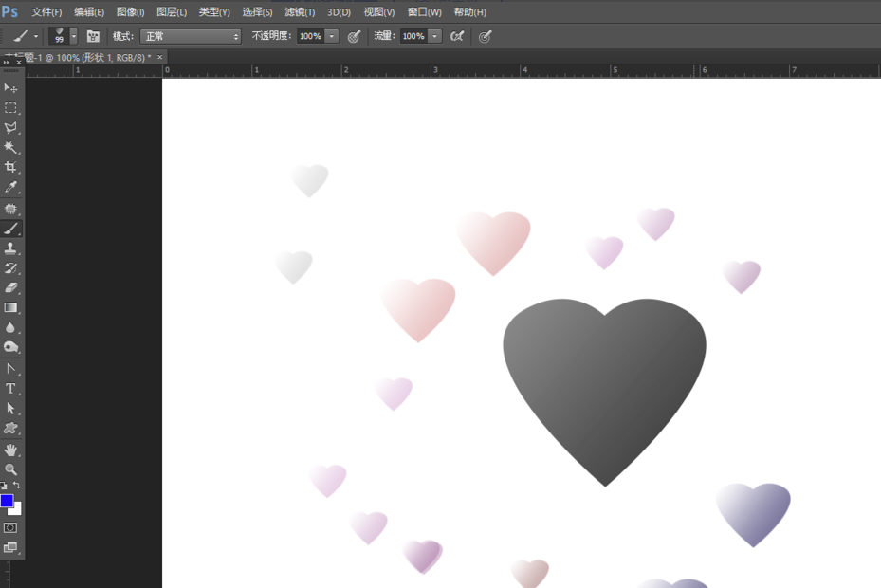
Task: Select the Clone Stamp tool
Action: pyautogui.click(x=10, y=248)
